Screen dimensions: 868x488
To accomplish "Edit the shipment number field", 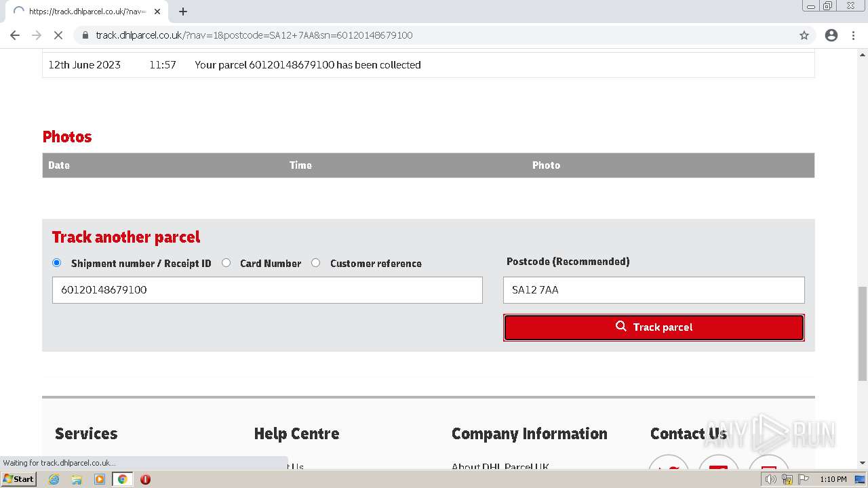I will [x=267, y=290].
